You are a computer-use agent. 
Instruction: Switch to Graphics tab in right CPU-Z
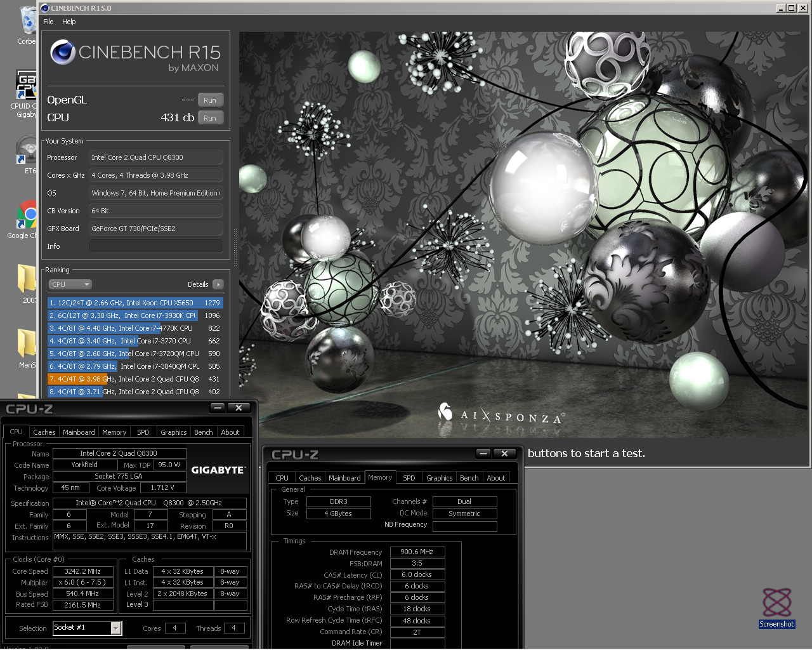coord(440,478)
